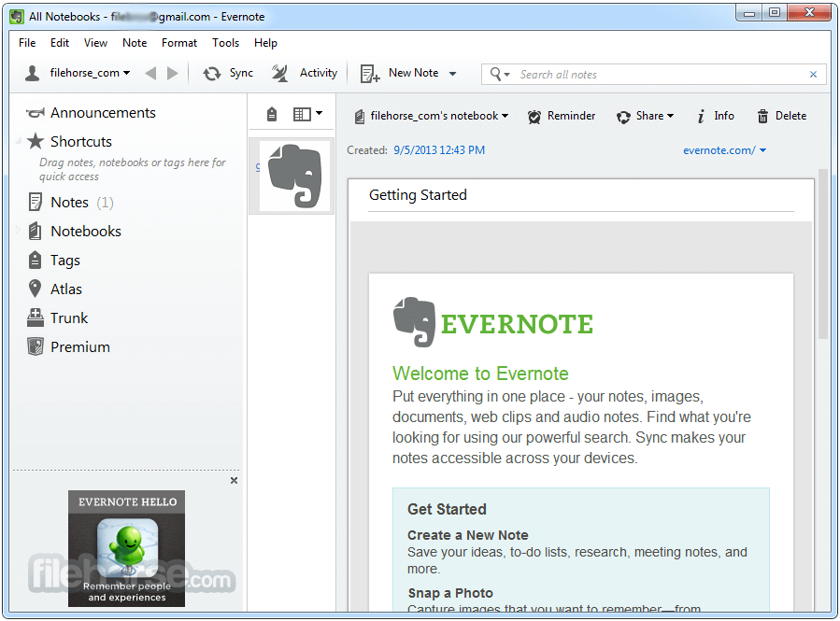
Task: Click the user account silhouette icon
Action: tap(33, 74)
